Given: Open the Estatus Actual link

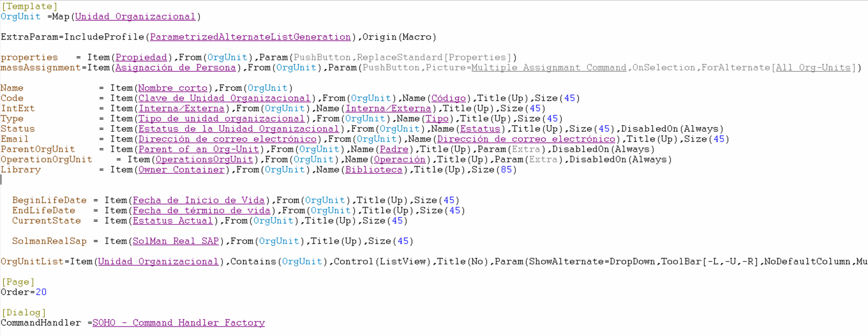Looking at the screenshot, I should pyautogui.click(x=173, y=221).
